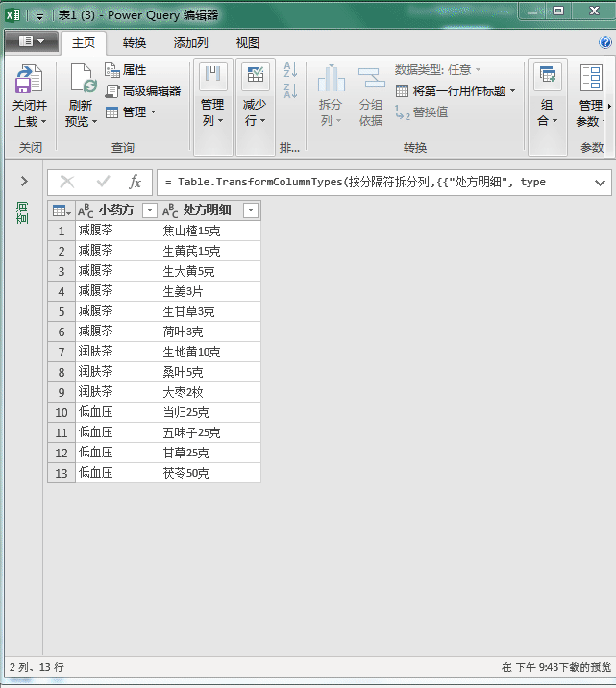The width and height of the screenshot is (616, 688).
Task: Select the 小药方 column header
Action: coord(117,210)
